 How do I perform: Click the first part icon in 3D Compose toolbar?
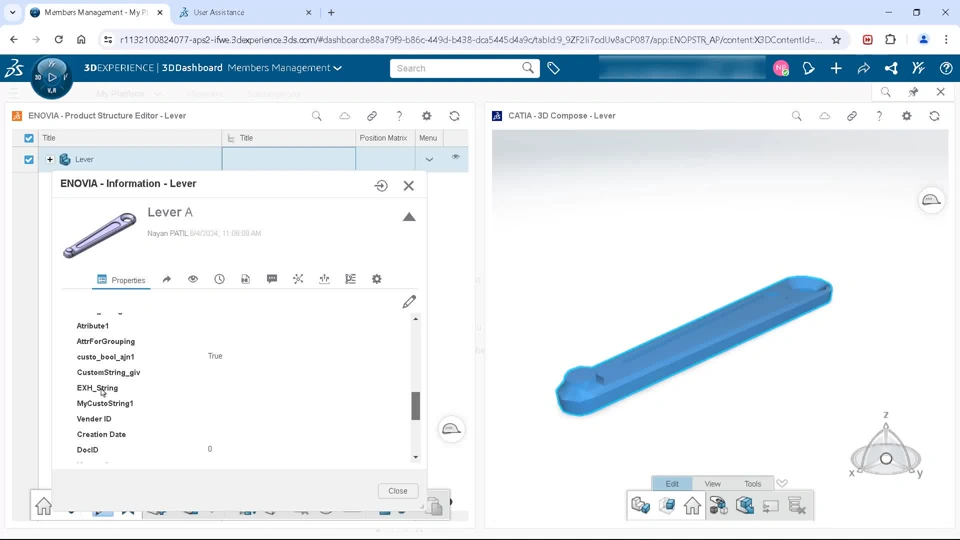[x=640, y=506]
